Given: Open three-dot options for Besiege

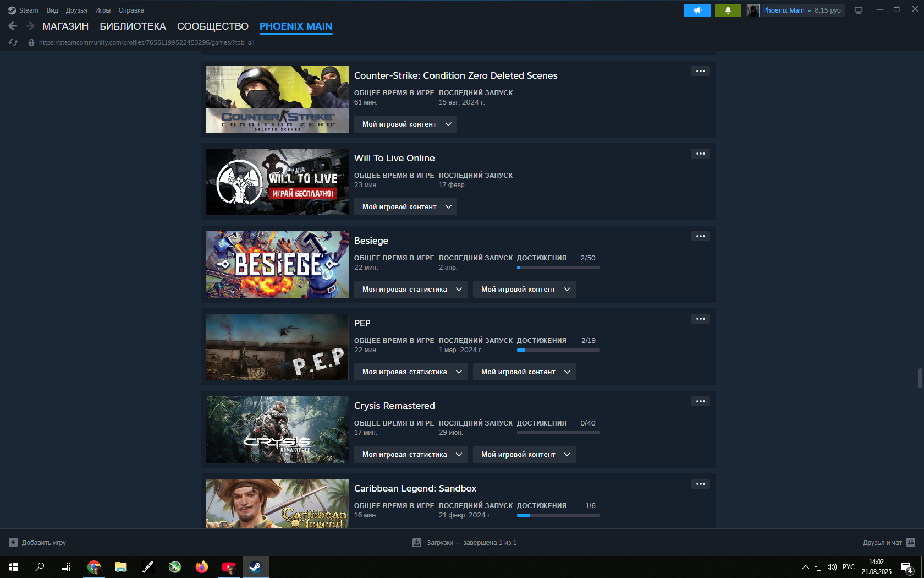Looking at the screenshot, I should (700, 236).
